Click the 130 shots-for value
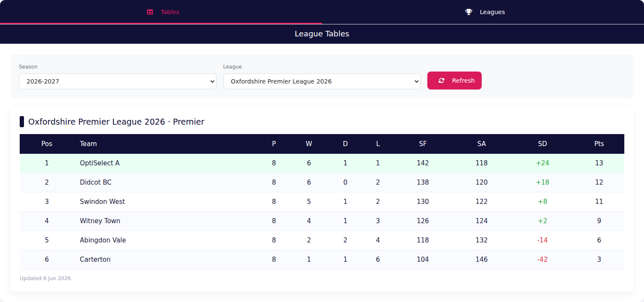The image size is (644, 302). coord(423,202)
